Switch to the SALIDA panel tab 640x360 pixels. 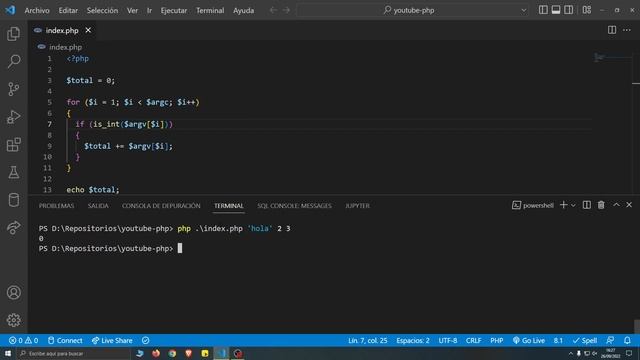coord(98,206)
